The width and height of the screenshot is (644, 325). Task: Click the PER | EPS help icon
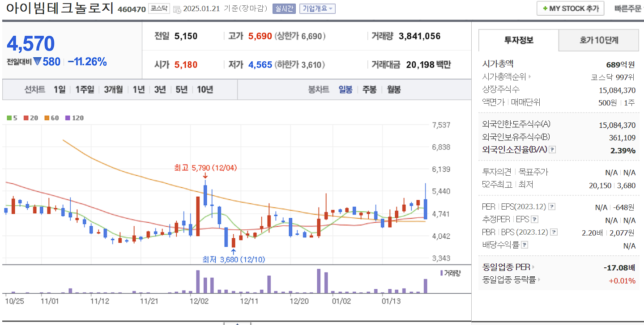pos(552,206)
